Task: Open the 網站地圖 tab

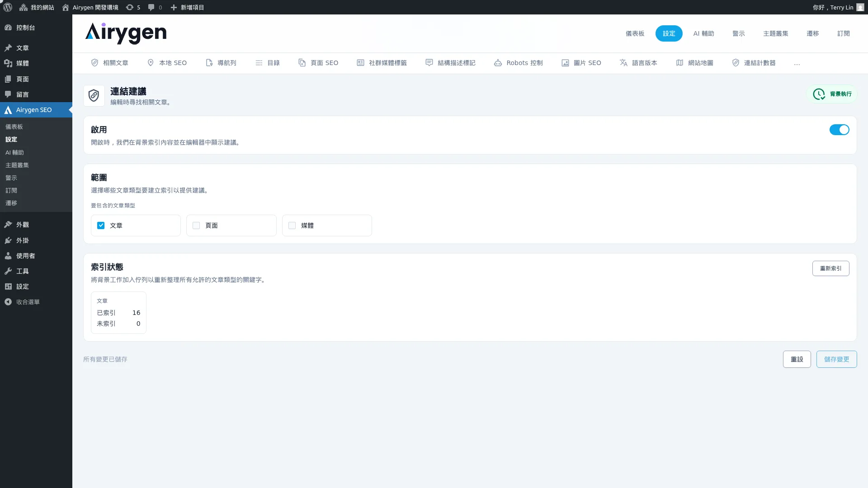Action: [695, 63]
